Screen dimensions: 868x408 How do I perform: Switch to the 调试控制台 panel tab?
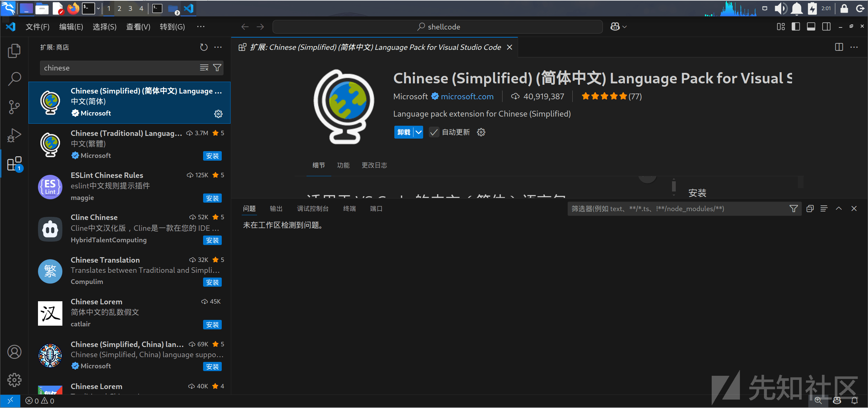(313, 209)
